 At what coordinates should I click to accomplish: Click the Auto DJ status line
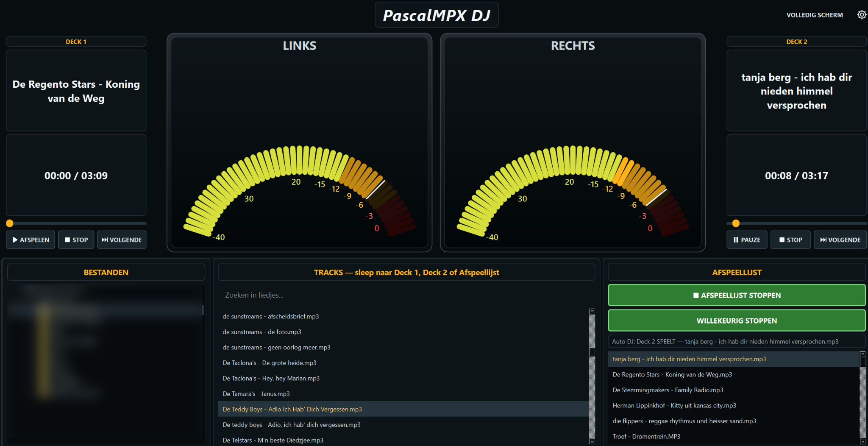[x=737, y=342]
